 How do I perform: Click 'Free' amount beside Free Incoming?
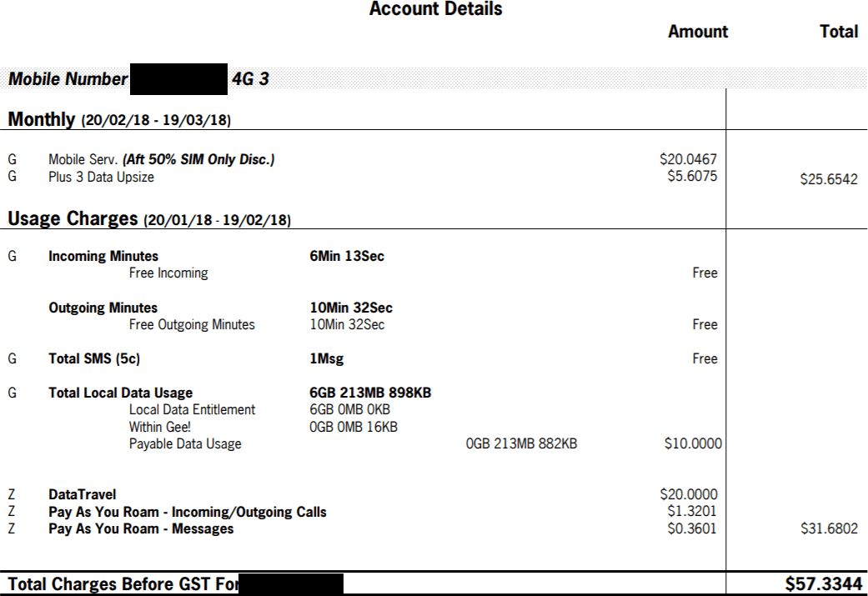coord(705,273)
